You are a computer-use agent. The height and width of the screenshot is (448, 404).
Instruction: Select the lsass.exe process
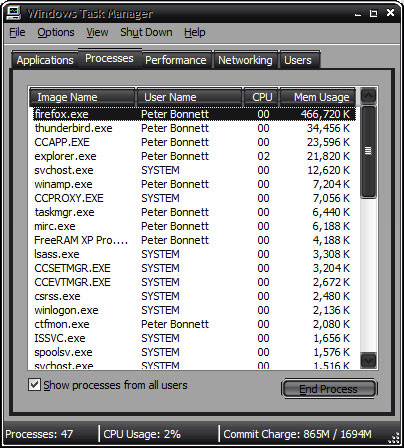click(194, 254)
